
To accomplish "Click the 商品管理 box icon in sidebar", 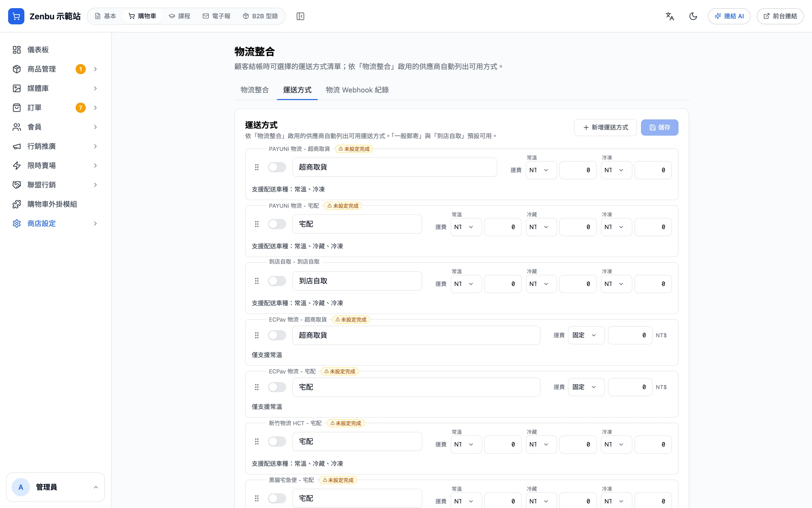I will pyautogui.click(x=17, y=69).
